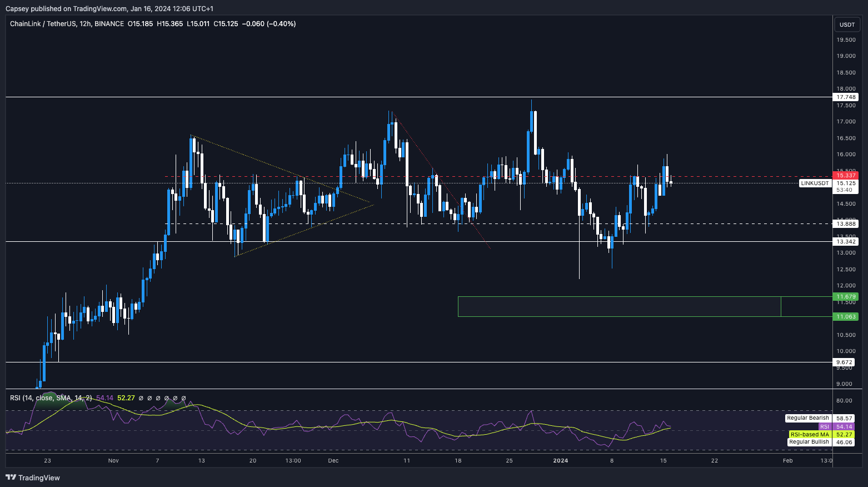This screenshot has height=487, width=868.
Task: Open the USDT currency selector
Action: click(x=847, y=24)
